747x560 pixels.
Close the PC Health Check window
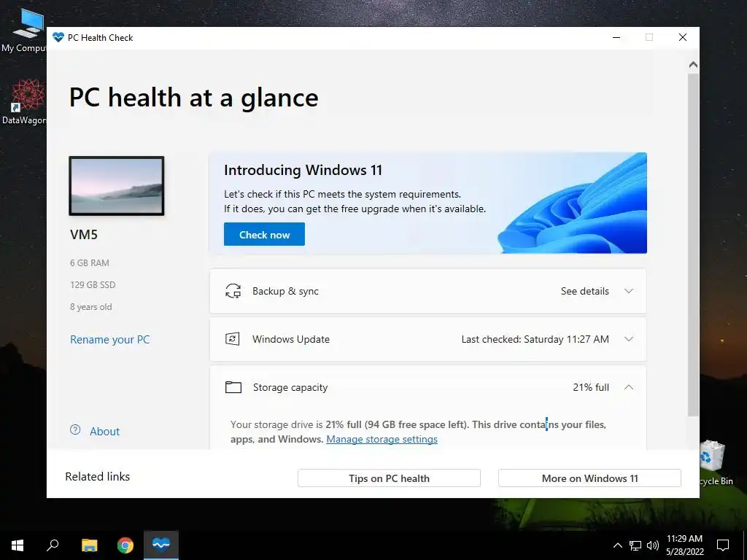[683, 37]
